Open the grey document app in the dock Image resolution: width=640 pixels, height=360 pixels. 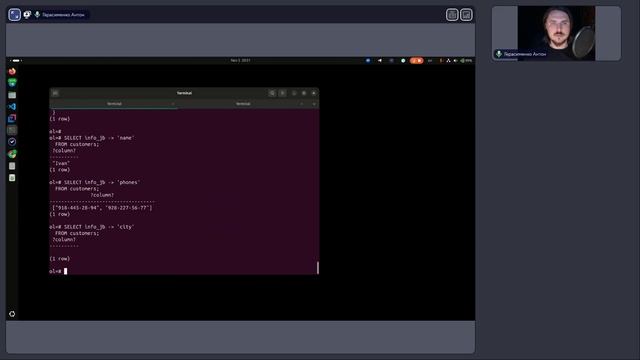tap(12, 166)
